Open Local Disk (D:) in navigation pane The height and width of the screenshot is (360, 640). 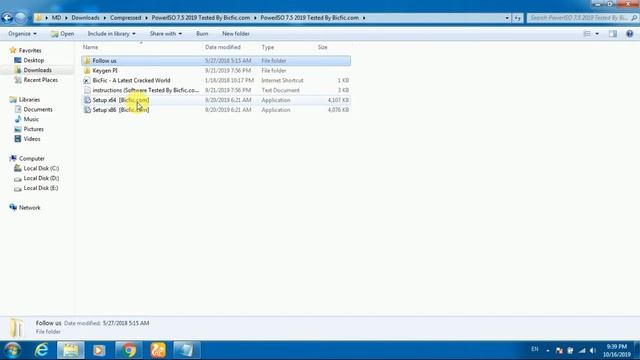[41, 178]
